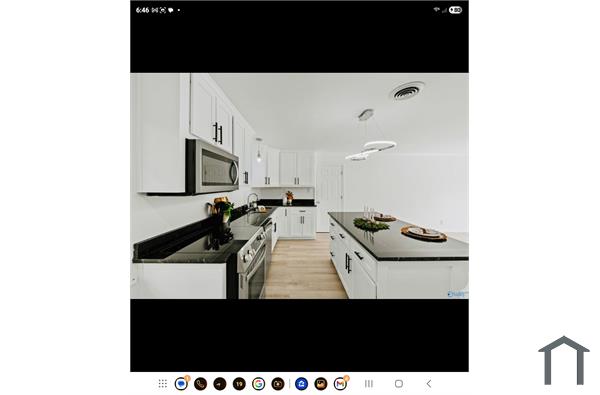Tap the kitchen photo
The width and height of the screenshot is (600, 395).
point(299,186)
